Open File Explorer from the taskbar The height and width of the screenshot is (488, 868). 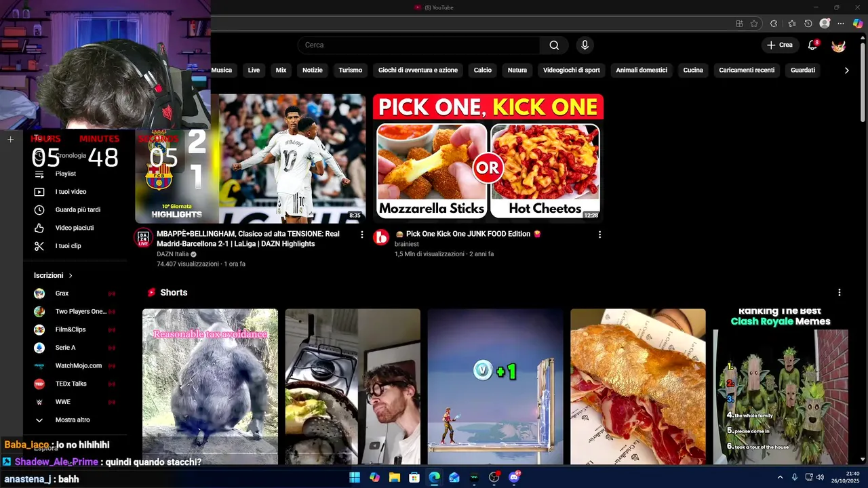point(394,478)
